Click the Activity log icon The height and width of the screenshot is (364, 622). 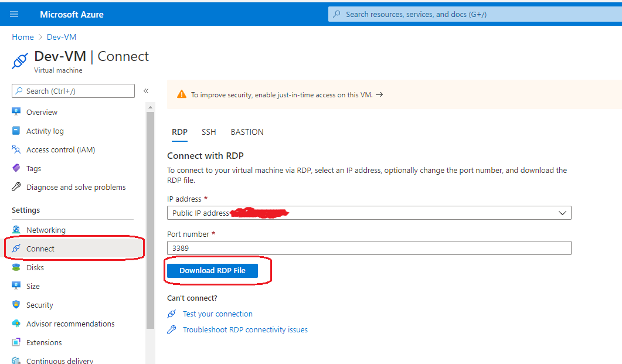pos(16,131)
